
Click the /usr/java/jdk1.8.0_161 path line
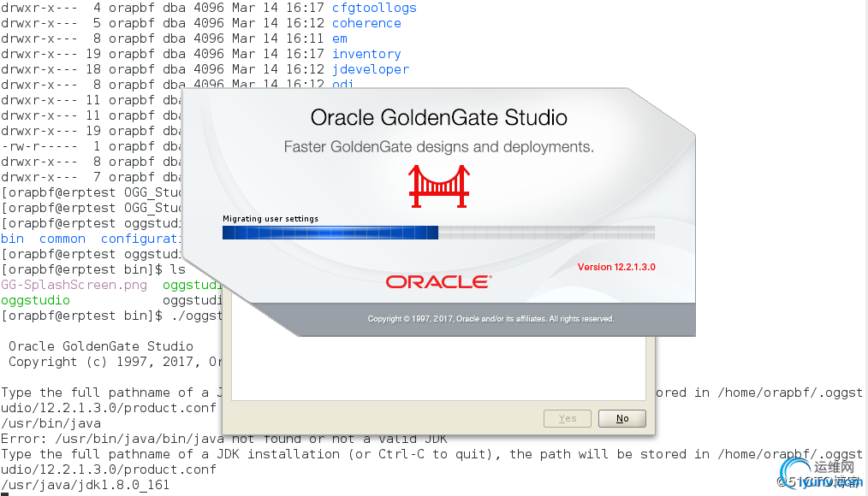[86, 485]
